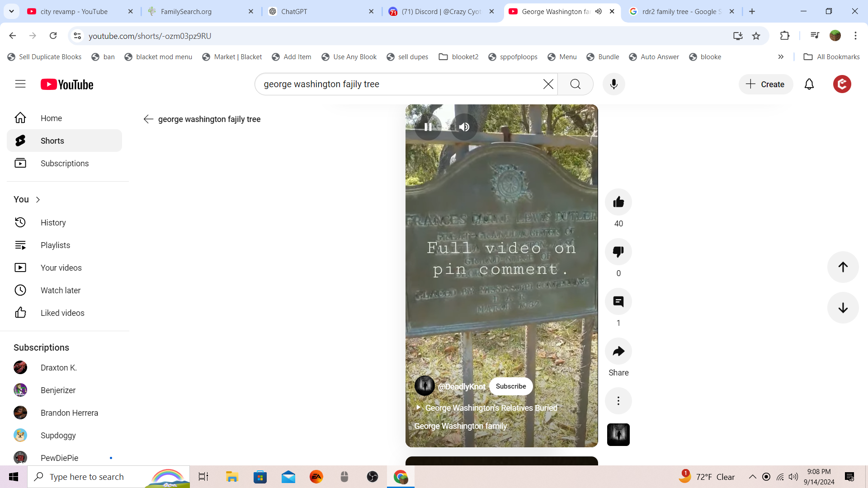This screenshot has height=488, width=868.
Task: Open the comments on this short
Action: point(618,301)
